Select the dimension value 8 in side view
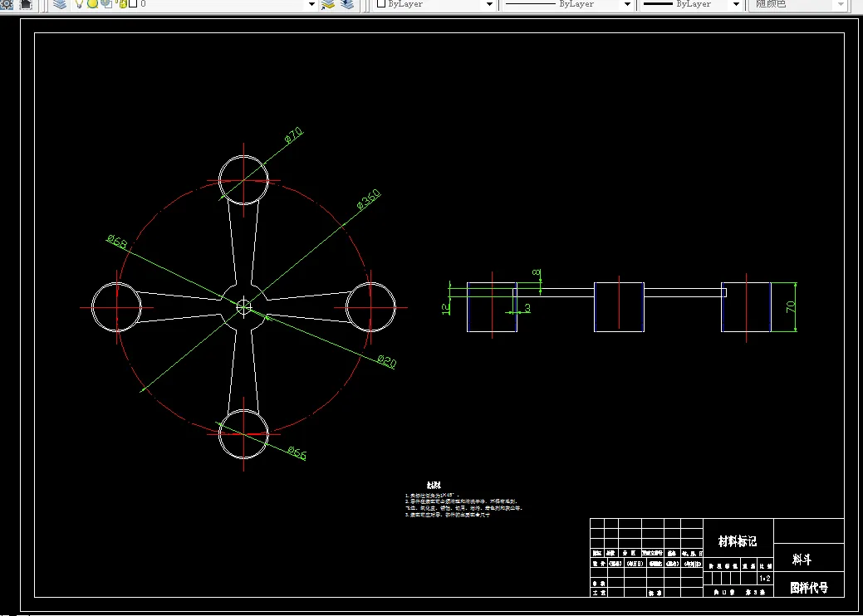 [x=536, y=273]
